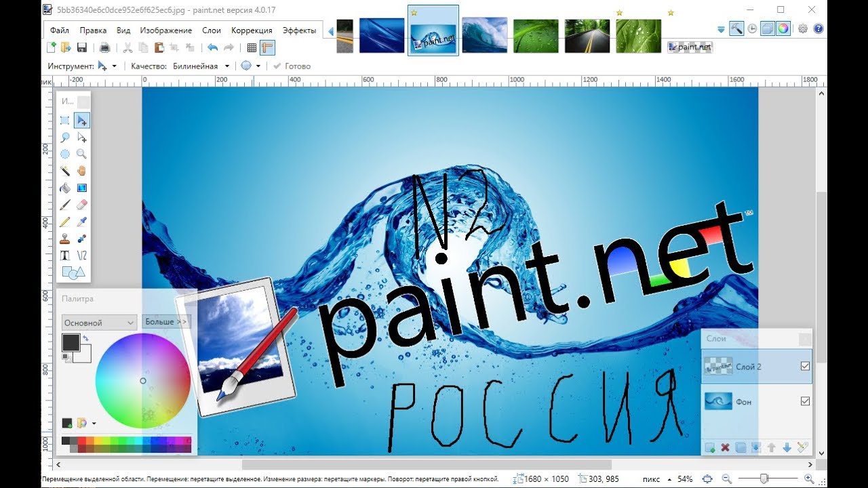Select the Rectangle Select tool

pos(65,121)
